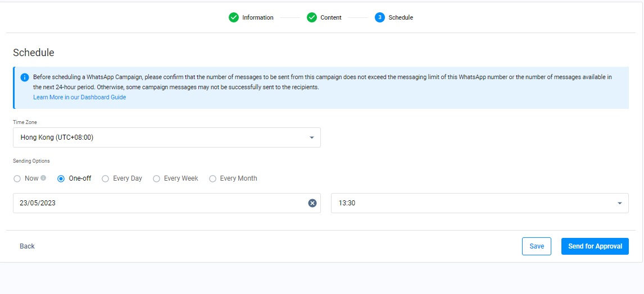The width and height of the screenshot is (644, 294).
Task: Select the Now sending option
Action: pyautogui.click(x=17, y=179)
